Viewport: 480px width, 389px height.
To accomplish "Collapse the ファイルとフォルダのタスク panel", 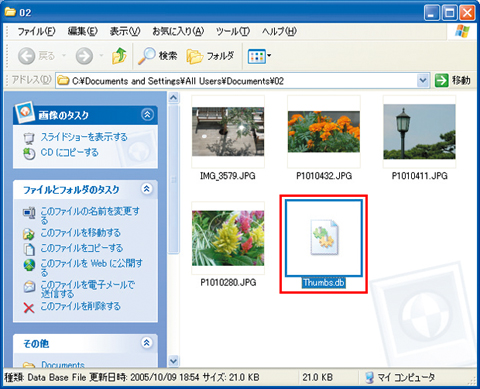I will [147, 189].
